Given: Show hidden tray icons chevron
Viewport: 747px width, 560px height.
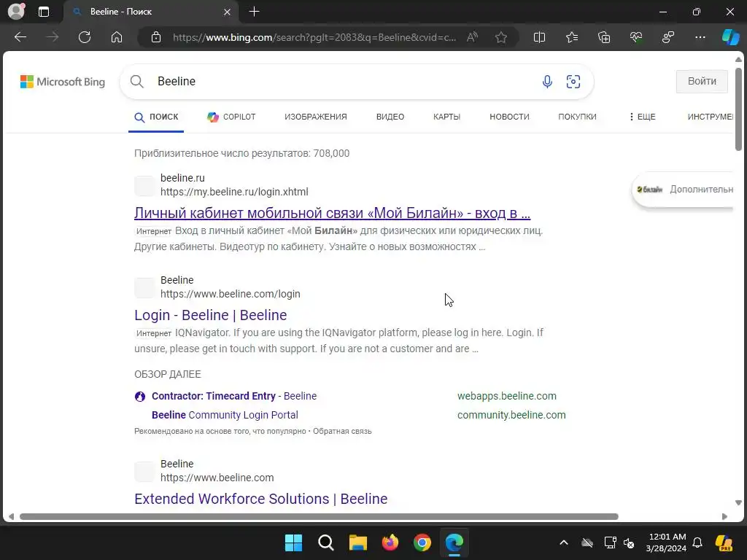Looking at the screenshot, I should (564, 542).
